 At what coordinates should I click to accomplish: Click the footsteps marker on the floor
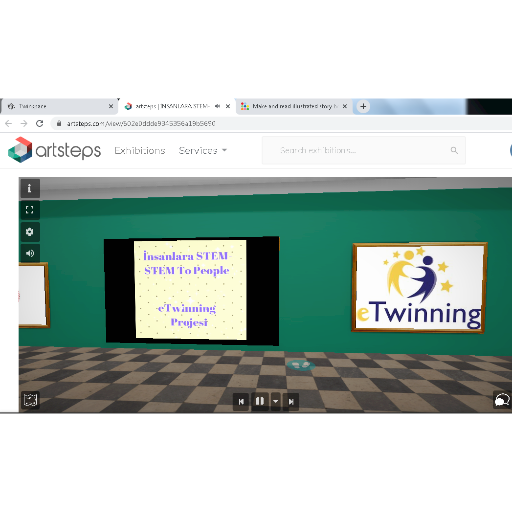[301, 365]
